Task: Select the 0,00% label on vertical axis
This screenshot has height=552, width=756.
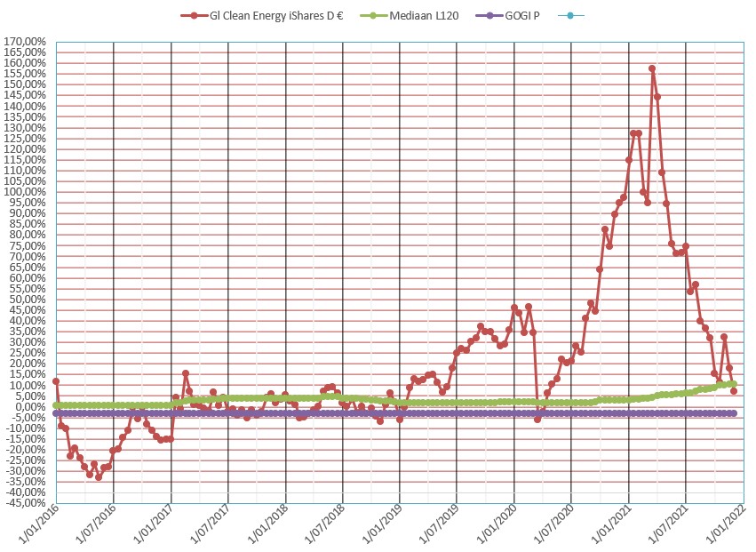Action: click(30, 407)
